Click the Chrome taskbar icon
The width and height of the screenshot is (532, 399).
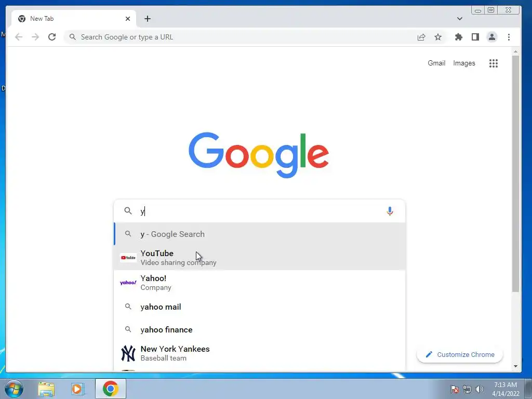tap(111, 389)
